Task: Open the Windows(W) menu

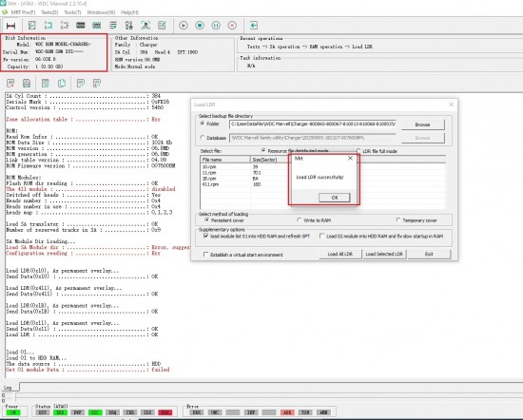Action: [x=101, y=12]
